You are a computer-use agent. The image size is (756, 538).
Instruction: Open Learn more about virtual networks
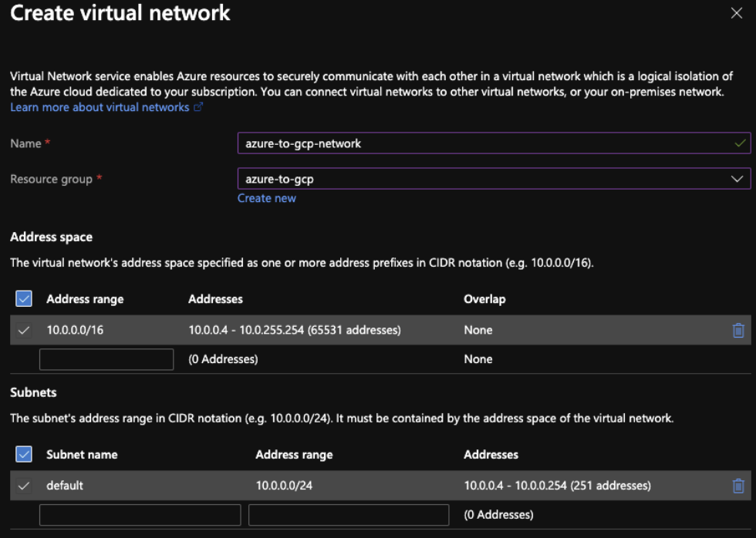click(x=100, y=107)
